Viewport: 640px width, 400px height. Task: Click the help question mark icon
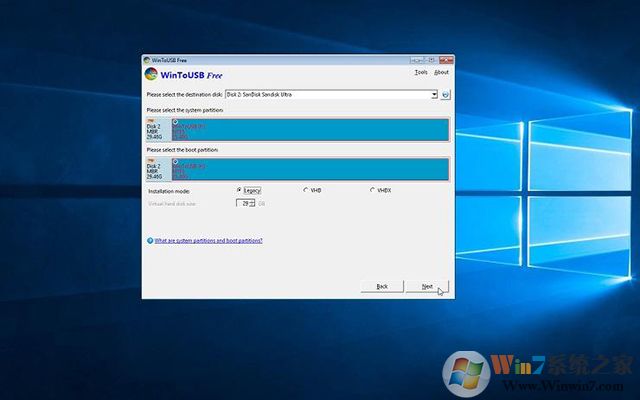(x=150, y=241)
